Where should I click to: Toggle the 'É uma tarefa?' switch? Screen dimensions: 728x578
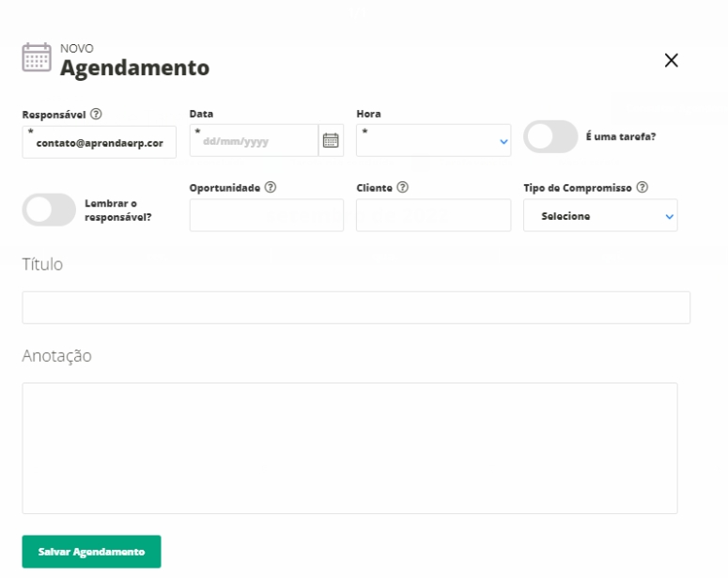pos(550,137)
